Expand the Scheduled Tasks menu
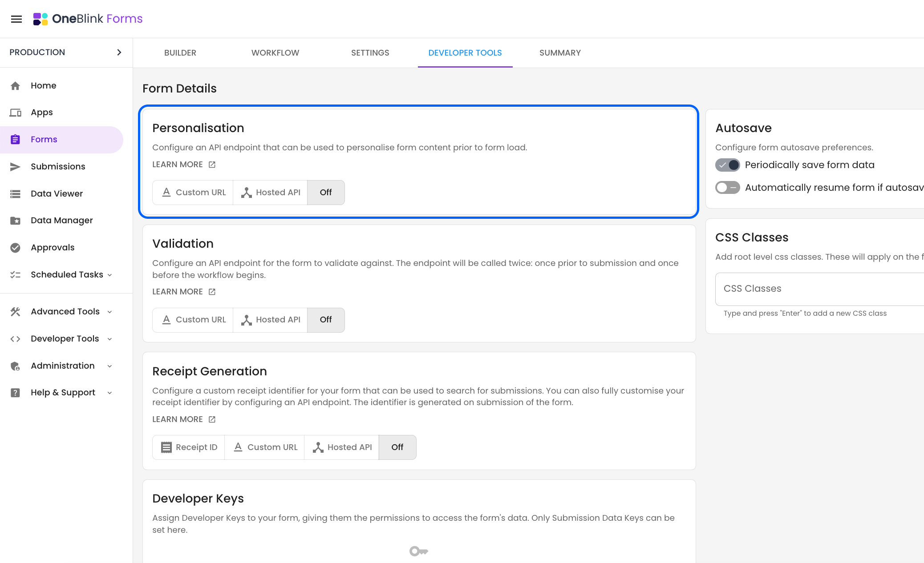The image size is (924, 563). click(67, 275)
